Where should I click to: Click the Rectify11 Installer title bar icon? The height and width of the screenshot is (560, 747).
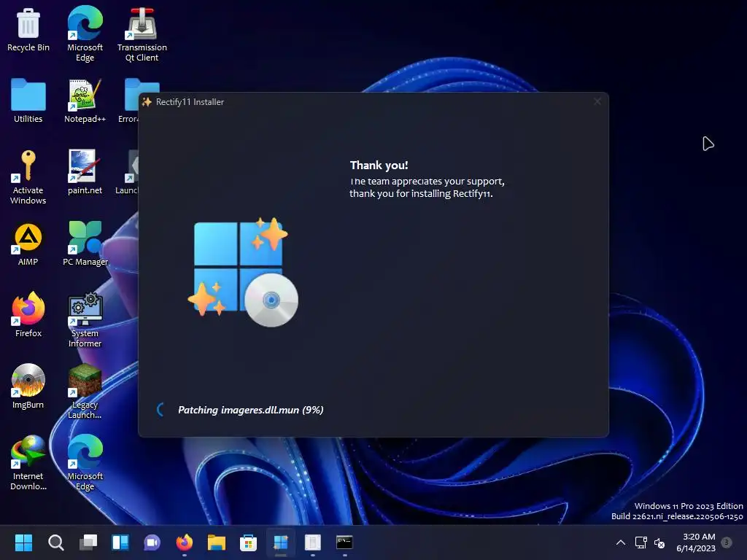coord(147,102)
